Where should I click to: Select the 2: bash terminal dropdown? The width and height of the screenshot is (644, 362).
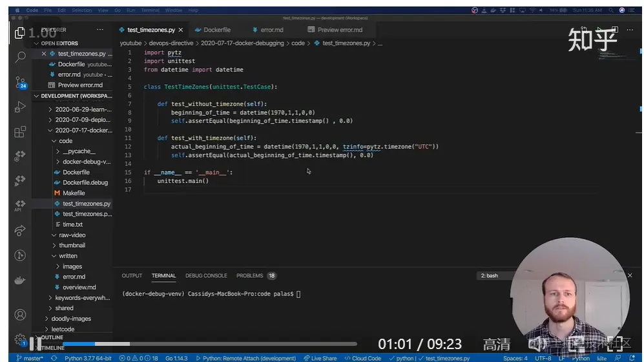[x=495, y=275]
